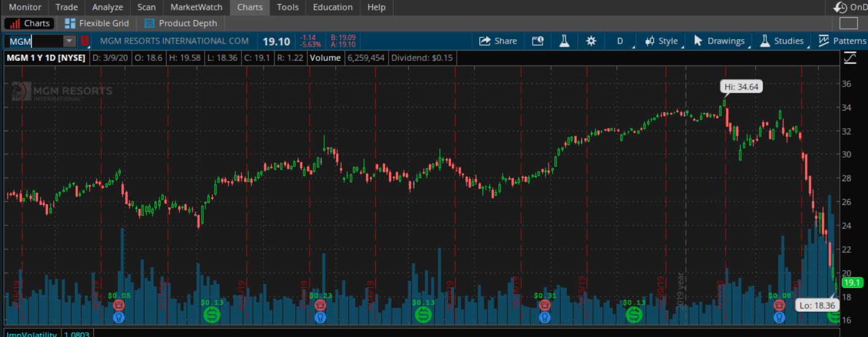Click the Lo: 18.36 bubble

coord(818,305)
